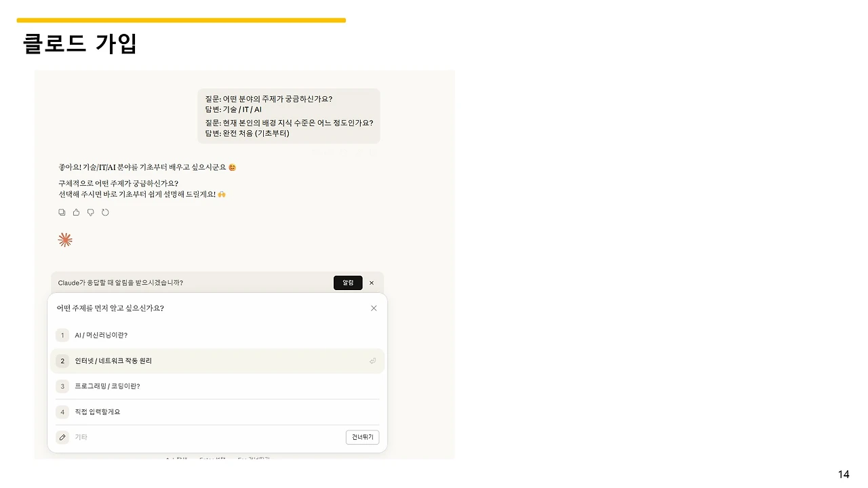Image resolution: width=868 pixels, height=488 pixels.
Task: Select option 1 AI / 머신러닝이란?
Action: point(217,335)
